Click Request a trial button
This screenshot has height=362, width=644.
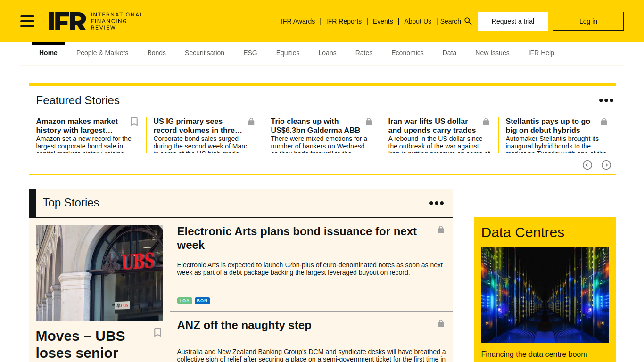(513, 21)
